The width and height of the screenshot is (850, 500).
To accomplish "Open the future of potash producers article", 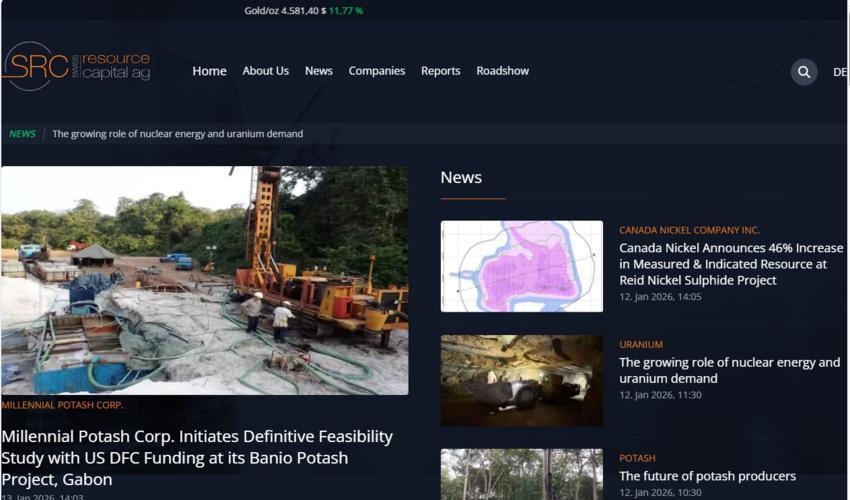I will pos(707,476).
